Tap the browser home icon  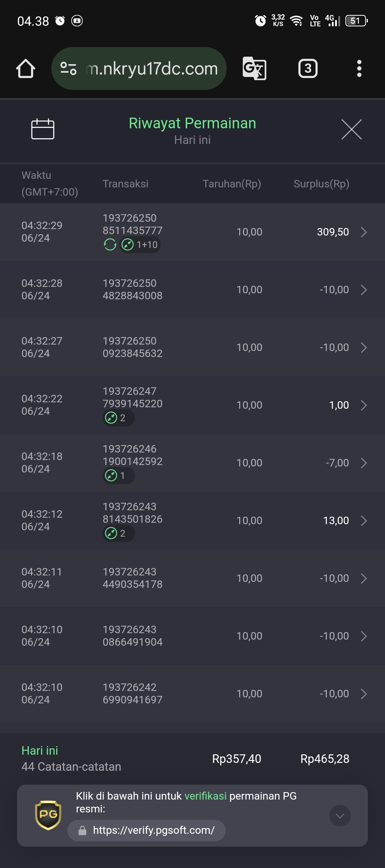point(26,68)
